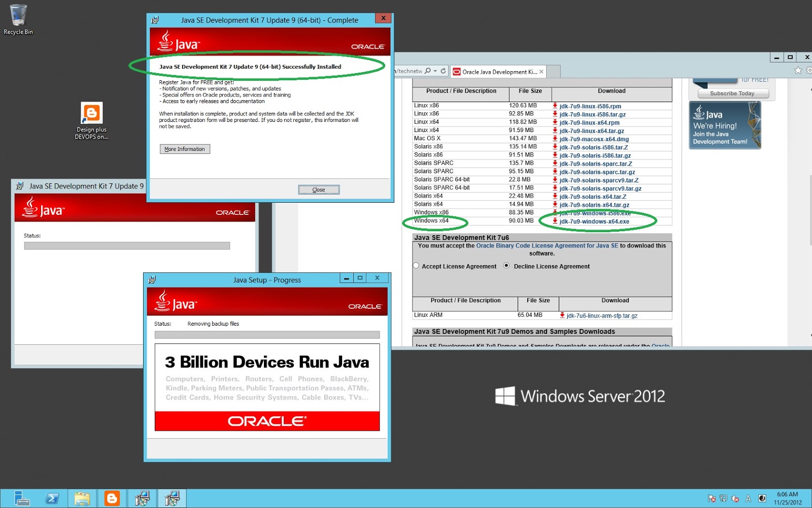Screen dimensions: 812x508
Task: Click the 'Java SE Development Kit 7u6' heading
Action: [x=461, y=237]
